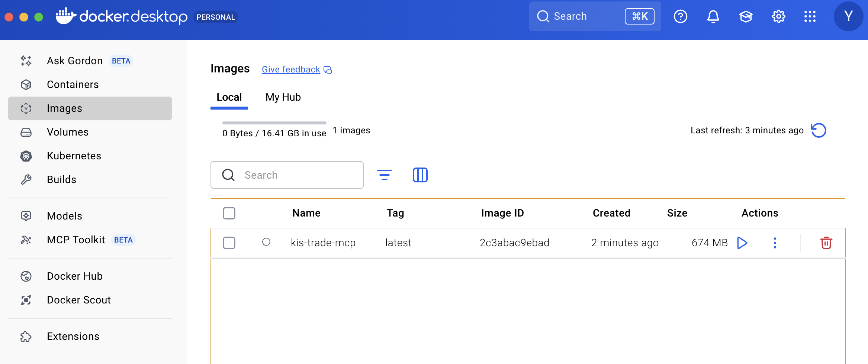Image resolution: width=868 pixels, height=364 pixels.
Task: Open the filter options for images
Action: [384, 175]
